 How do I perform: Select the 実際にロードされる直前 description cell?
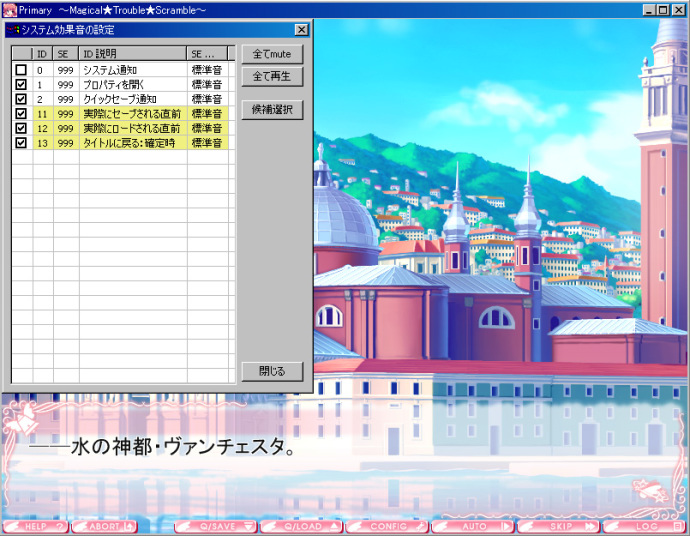(x=133, y=128)
